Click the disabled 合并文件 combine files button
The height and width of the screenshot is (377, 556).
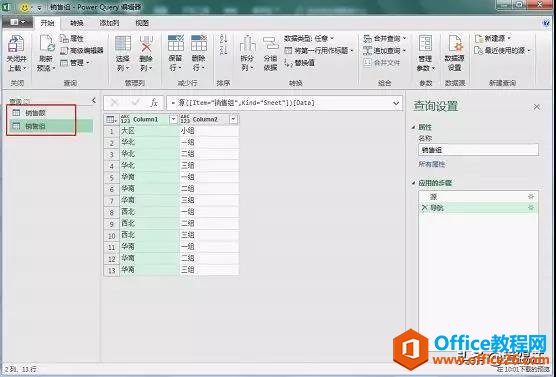coord(382,63)
